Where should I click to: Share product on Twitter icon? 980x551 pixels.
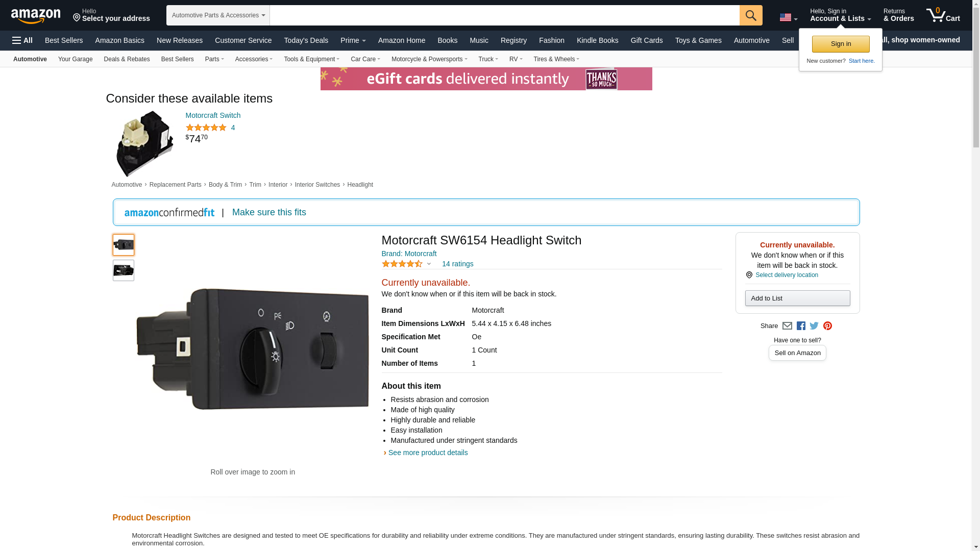814,326
